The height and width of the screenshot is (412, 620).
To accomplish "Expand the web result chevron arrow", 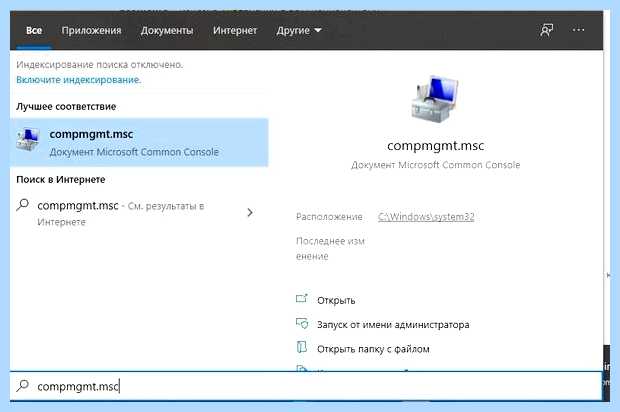I will point(250,213).
